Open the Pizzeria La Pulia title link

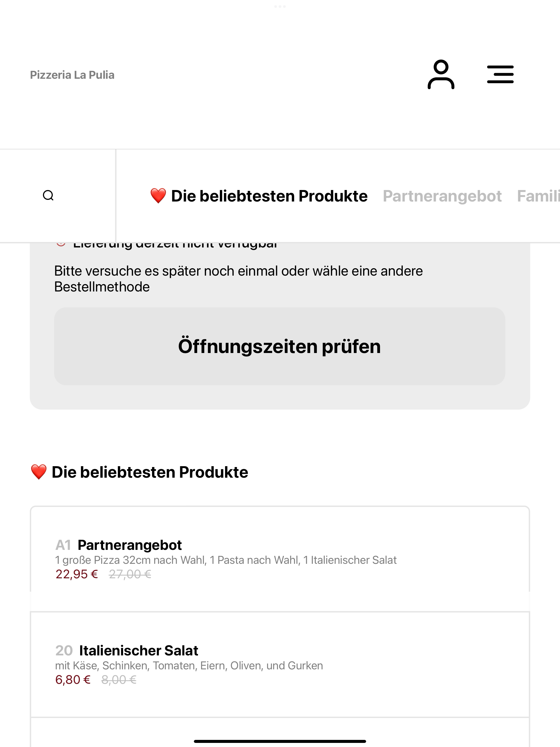tap(72, 75)
